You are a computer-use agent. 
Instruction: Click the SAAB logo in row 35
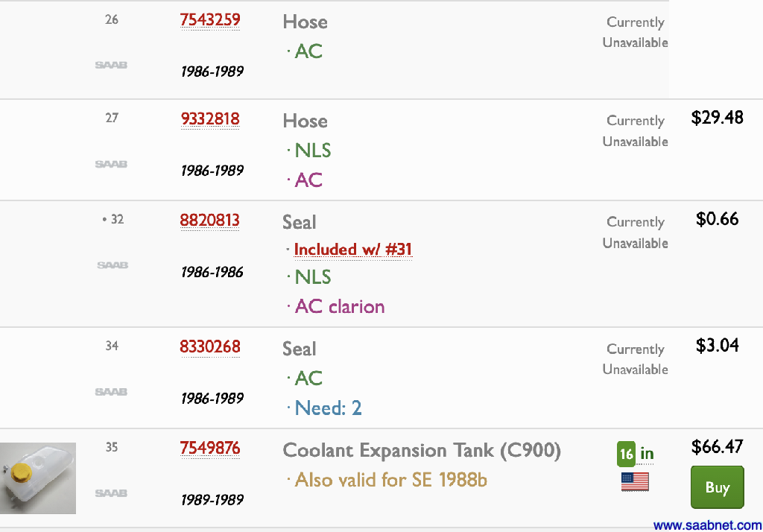[x=111, y=493]
